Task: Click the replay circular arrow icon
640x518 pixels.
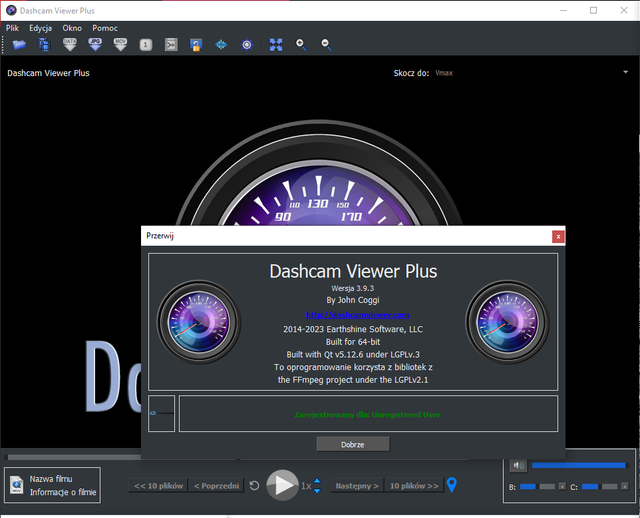Action: pos(254,486)
